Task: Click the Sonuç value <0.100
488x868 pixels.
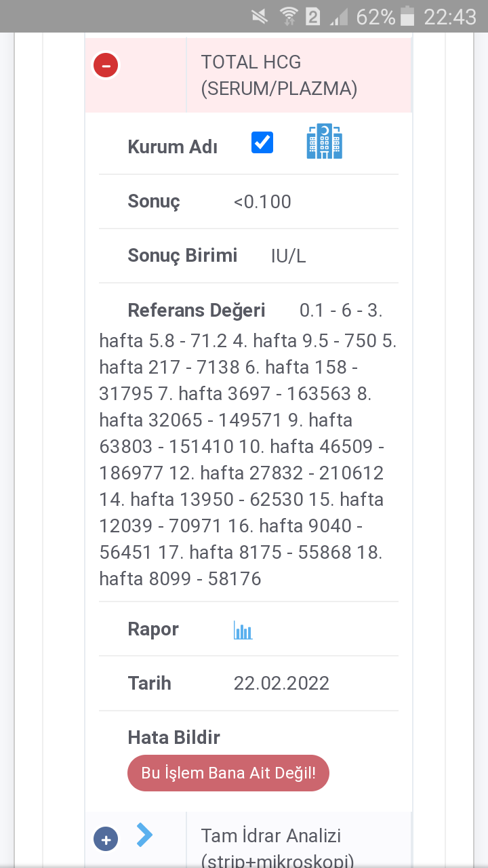Action: tap(262, 201)
